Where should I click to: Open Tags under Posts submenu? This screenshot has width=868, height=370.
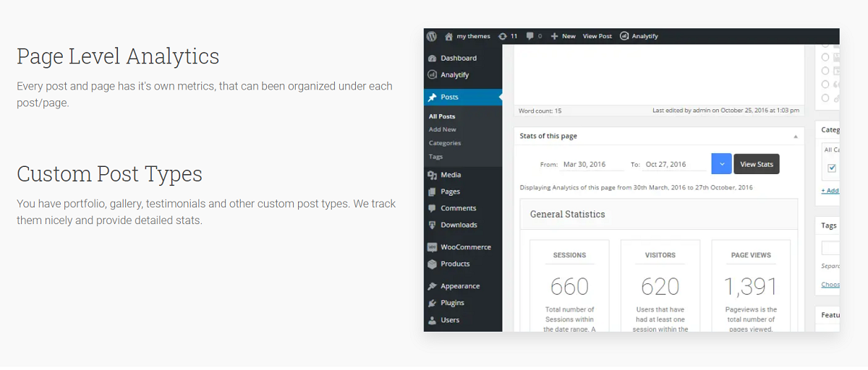tap(435, 156)
